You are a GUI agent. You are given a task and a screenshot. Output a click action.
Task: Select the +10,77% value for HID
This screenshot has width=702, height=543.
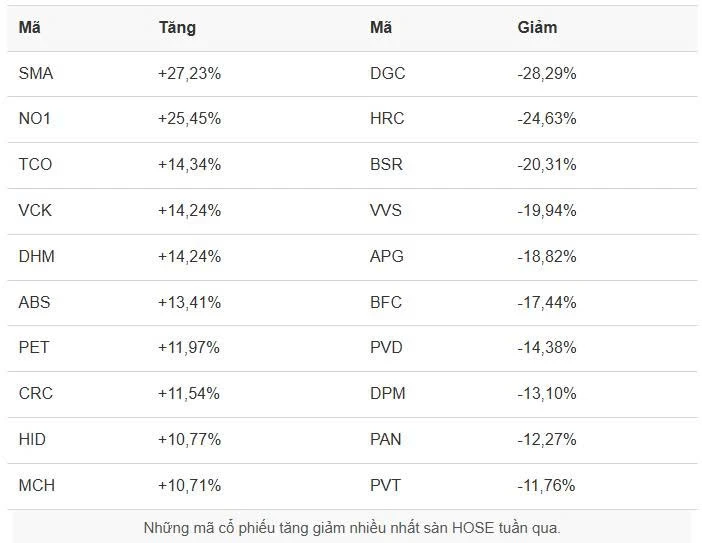(189, 440)
